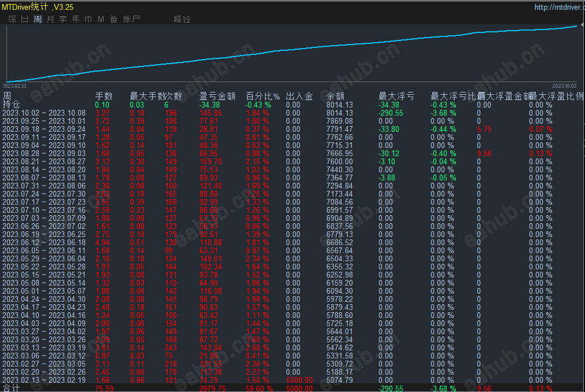Click the chart end date 2023.10.02
This screenshot has height=392, width=585.
[565, 86]
